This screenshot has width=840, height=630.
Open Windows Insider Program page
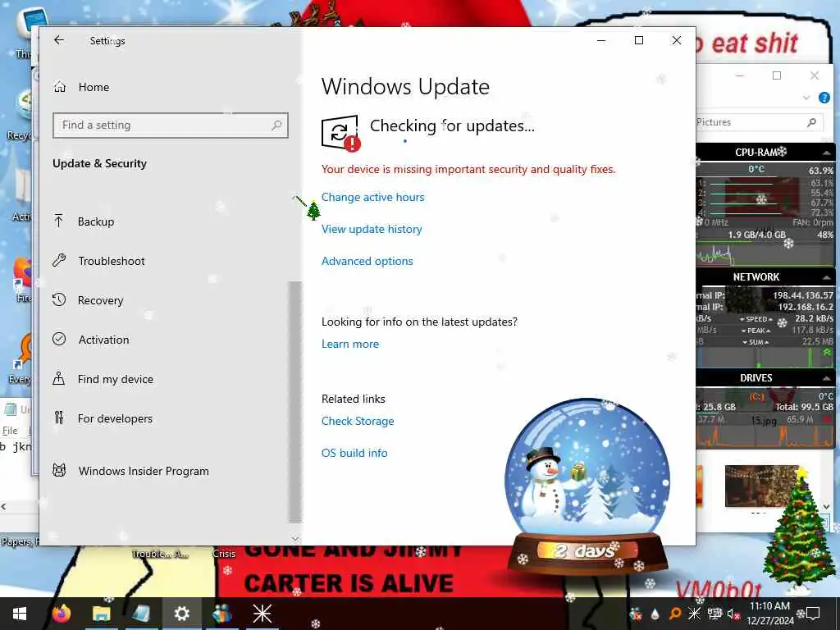(x=130, y=471)
